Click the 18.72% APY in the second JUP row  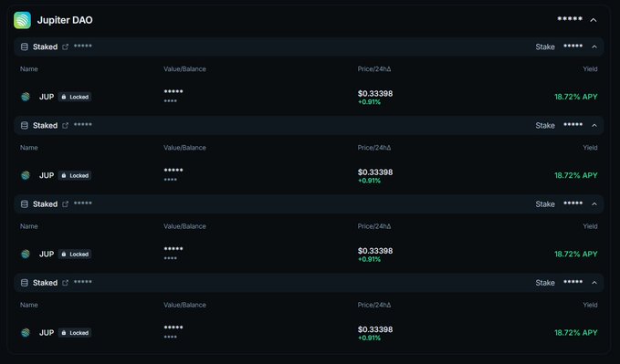click(x=575, y=175)
